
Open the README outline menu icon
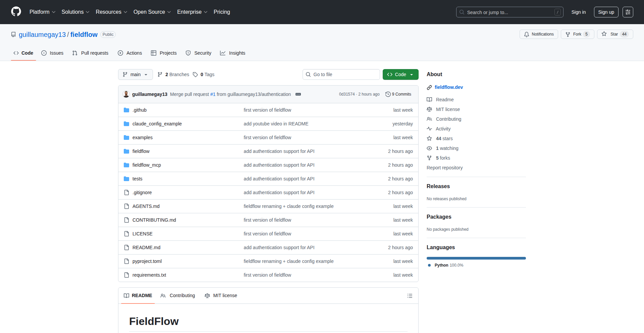(x=410, y=296)
